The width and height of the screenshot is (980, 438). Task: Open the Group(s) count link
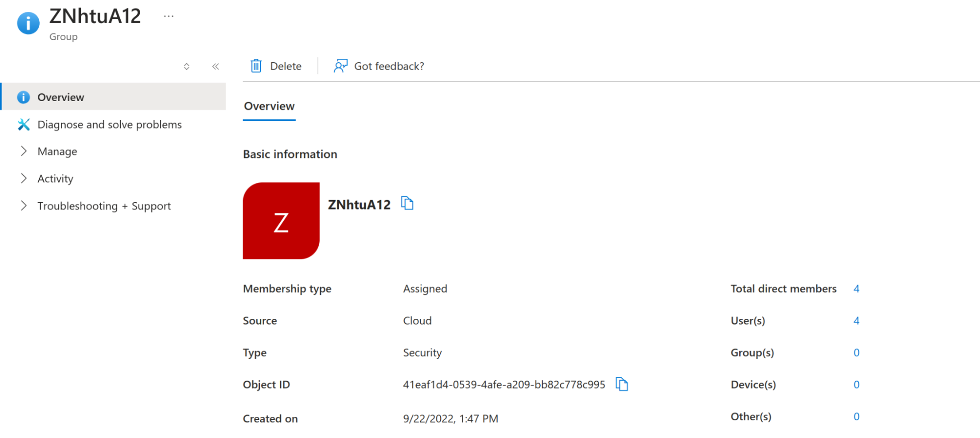pyautogui.click(x=856, y=353)
